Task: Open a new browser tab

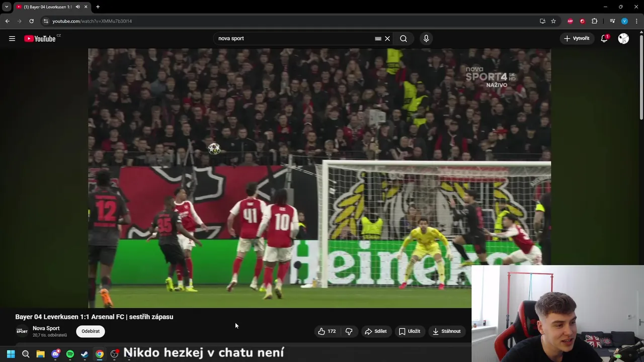Action: point(98,7)
